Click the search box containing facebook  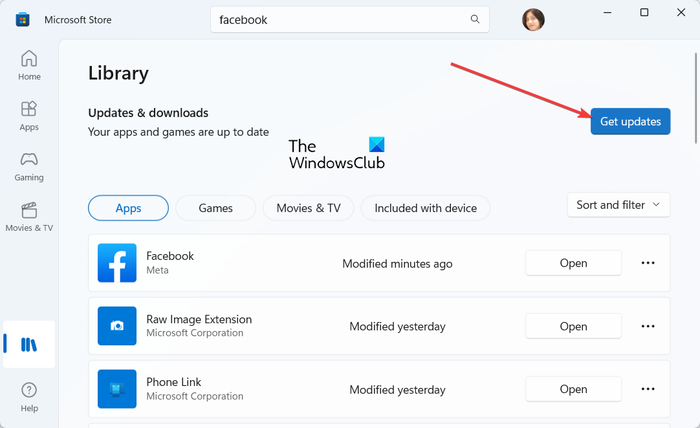[350, 19]
